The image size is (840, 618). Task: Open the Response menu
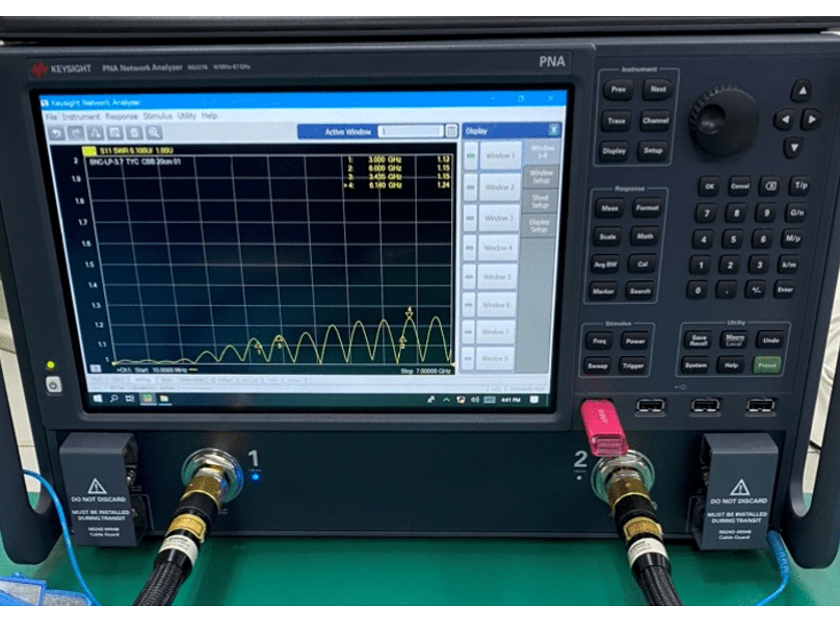pyautogui.click(x=121, y=116)
